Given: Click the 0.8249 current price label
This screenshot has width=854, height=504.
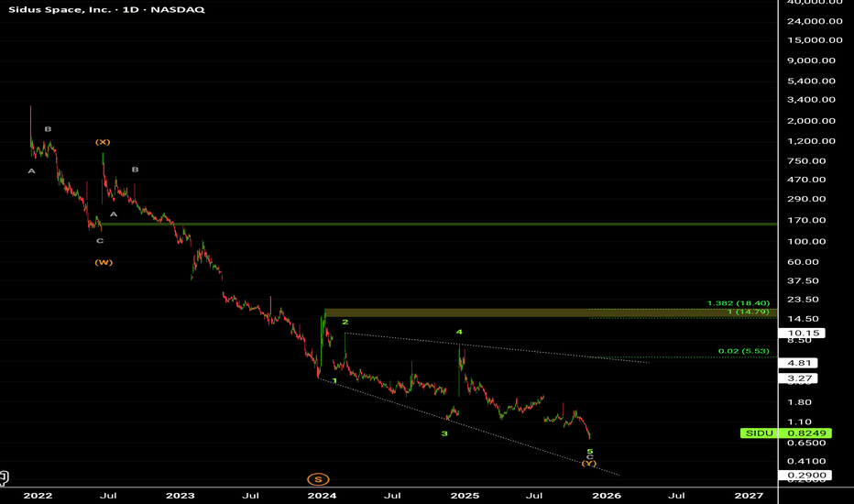Looking at the screenshot, I should point(808,433).
